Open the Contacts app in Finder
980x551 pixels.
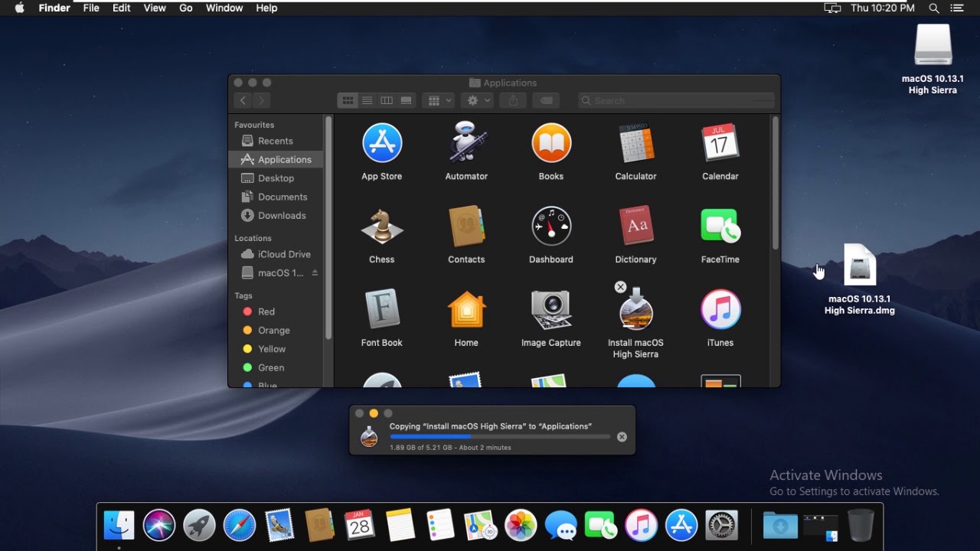point(466,227)
